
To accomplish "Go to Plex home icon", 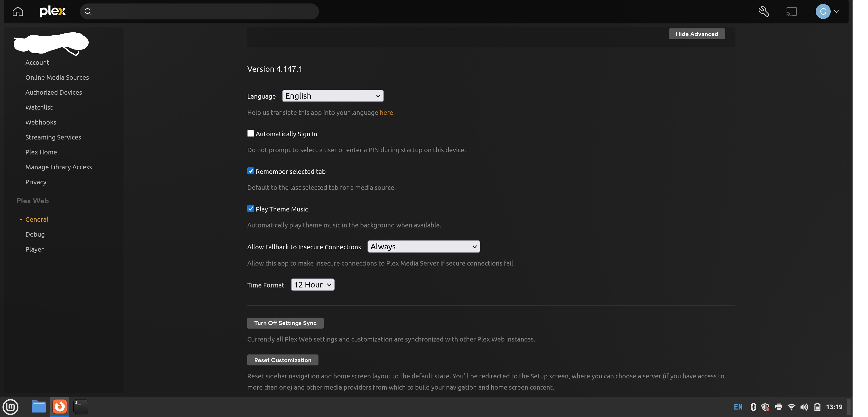I will [18, 11].
